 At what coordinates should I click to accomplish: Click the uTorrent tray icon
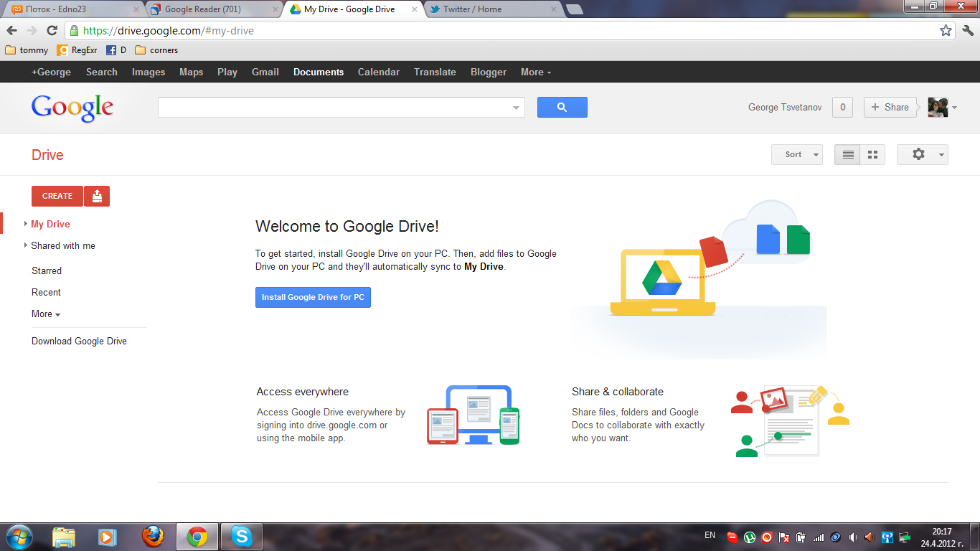[x=749, y=537]
